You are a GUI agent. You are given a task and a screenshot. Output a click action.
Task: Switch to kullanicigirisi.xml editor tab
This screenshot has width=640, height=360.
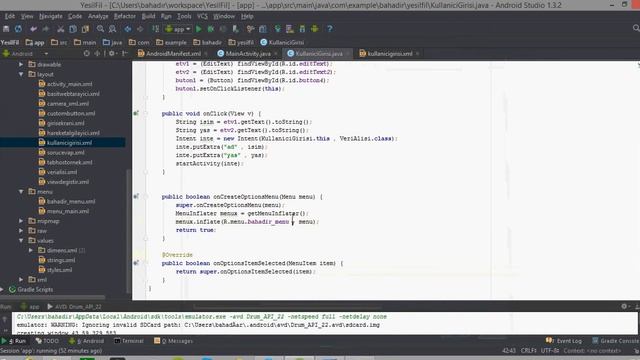coord(389,53)
